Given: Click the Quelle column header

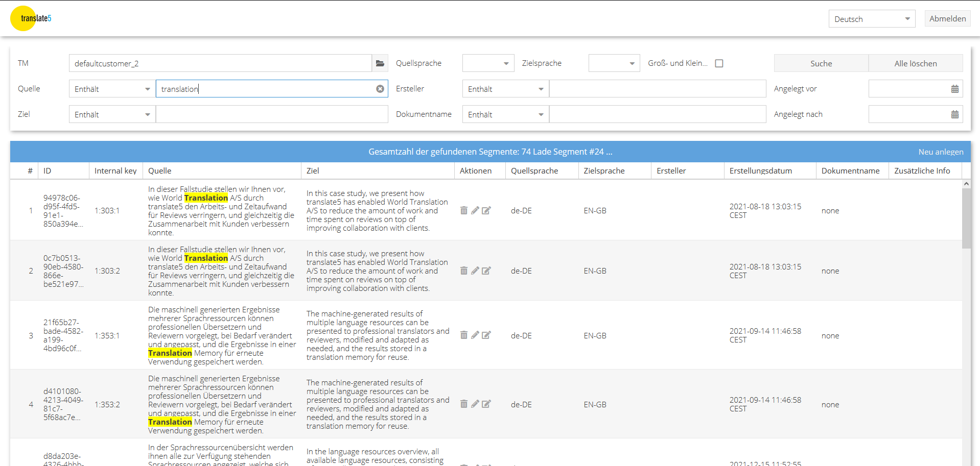Looking at the screenshot, I should point(159,171).
